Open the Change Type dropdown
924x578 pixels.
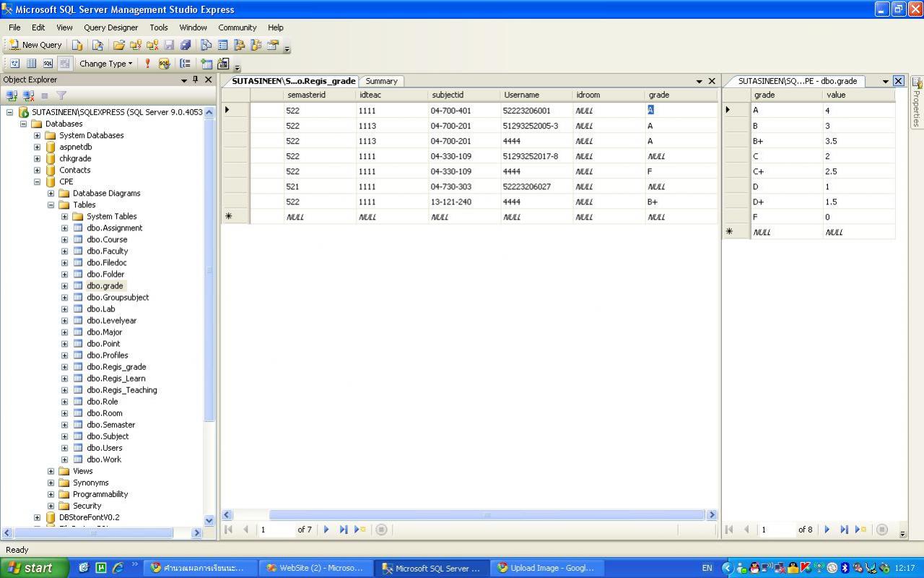pyautogui.click(x=105, y=64)
